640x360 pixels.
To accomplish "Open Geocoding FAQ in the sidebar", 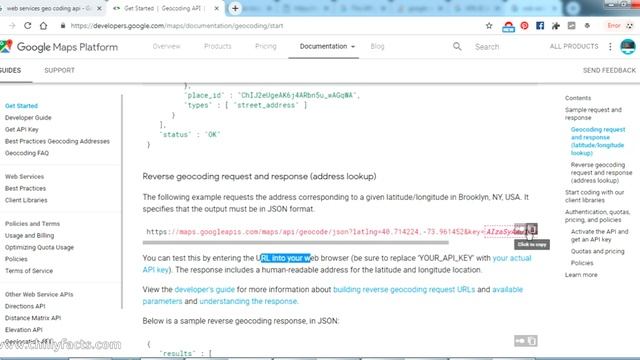I will [x=27, y=153].
